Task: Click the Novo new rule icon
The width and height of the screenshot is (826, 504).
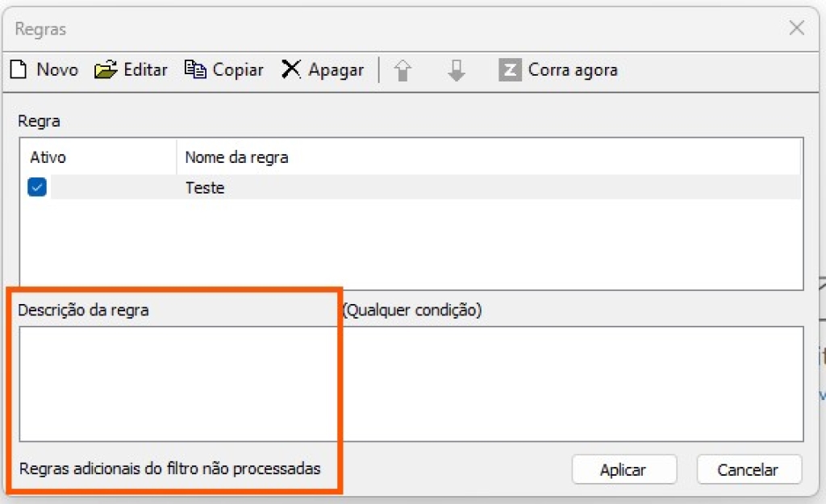Action: [x=19, y=70]
